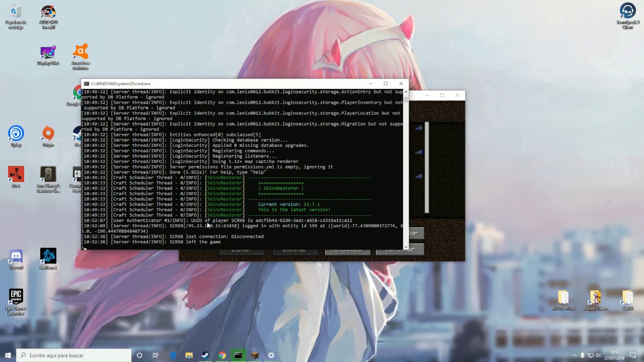Open Cortana from the taskbar
The width and height of the screenshot is (644, 362).
coord(139,355)
